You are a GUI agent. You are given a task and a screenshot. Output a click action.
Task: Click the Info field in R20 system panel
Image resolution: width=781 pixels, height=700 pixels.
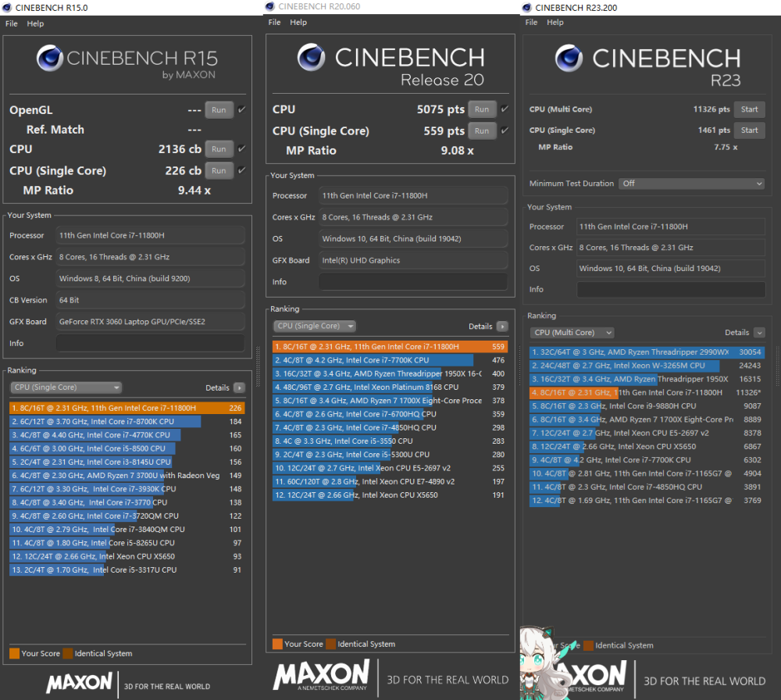pyautogui.click(x=413, y=282)
